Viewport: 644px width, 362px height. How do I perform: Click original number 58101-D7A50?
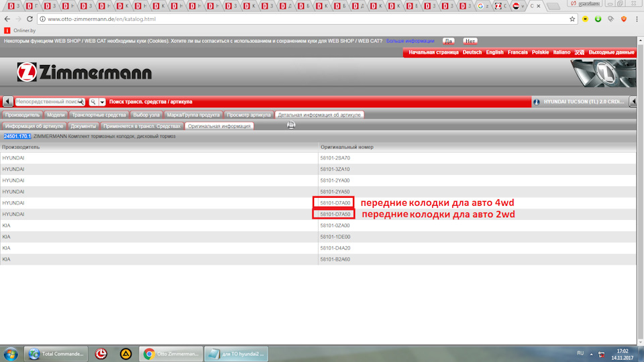335,215
